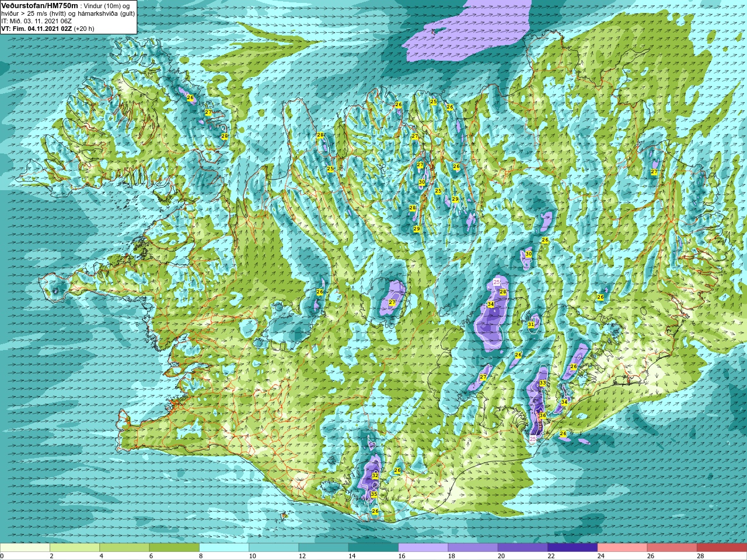
Task: Click the legend scale number '14'
Action: click(x=352, y=556)
